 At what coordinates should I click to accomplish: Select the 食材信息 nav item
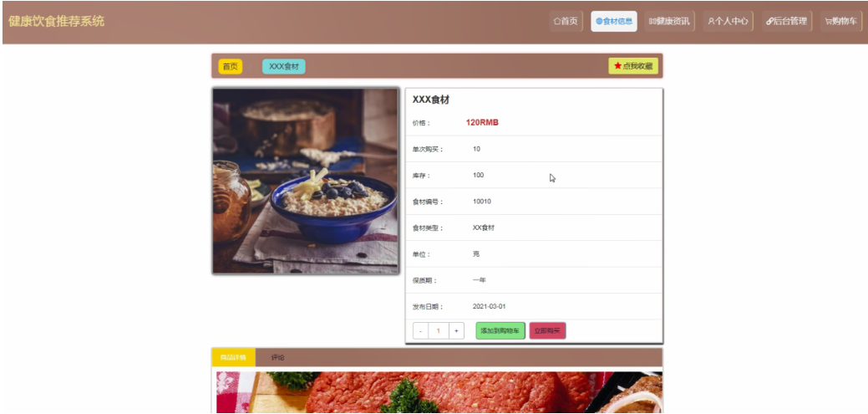(x=614, y=21)
